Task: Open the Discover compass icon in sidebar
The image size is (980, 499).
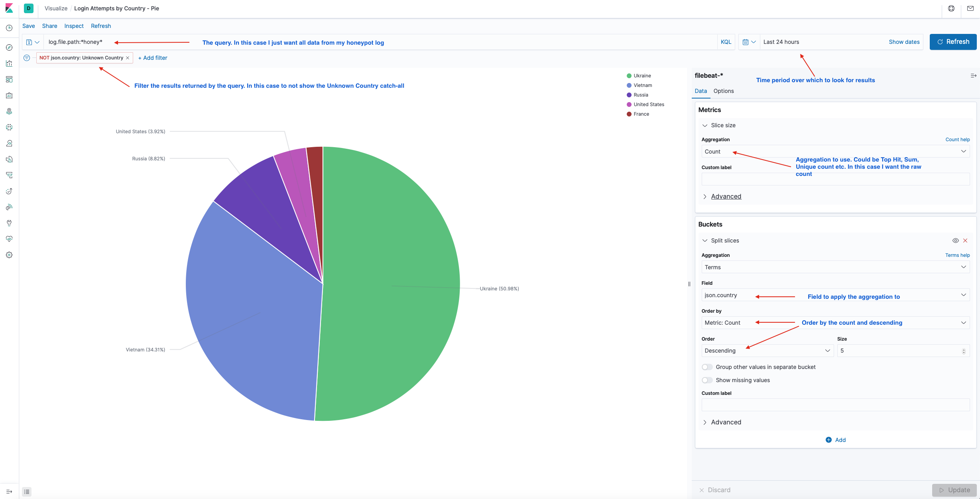Action: click(9, 47)
